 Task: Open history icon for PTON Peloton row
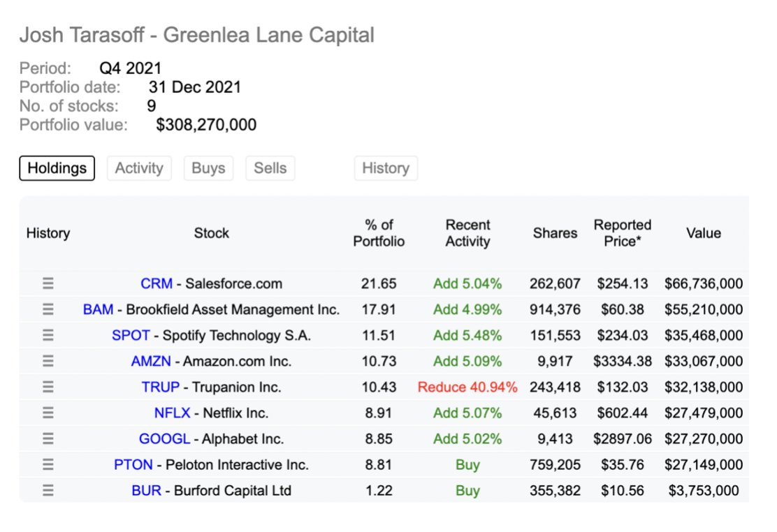click(48, 464)
